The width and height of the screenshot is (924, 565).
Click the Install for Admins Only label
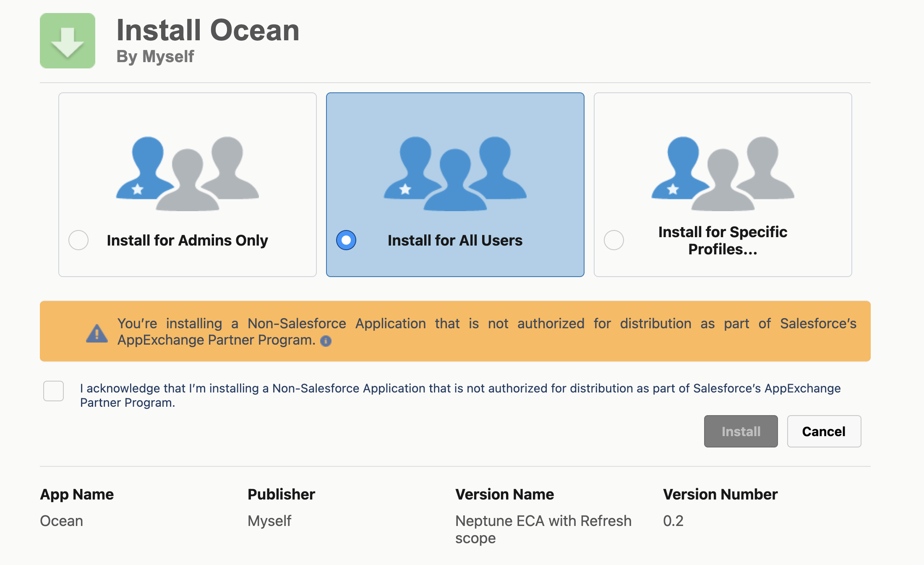(x=187, y=241)
